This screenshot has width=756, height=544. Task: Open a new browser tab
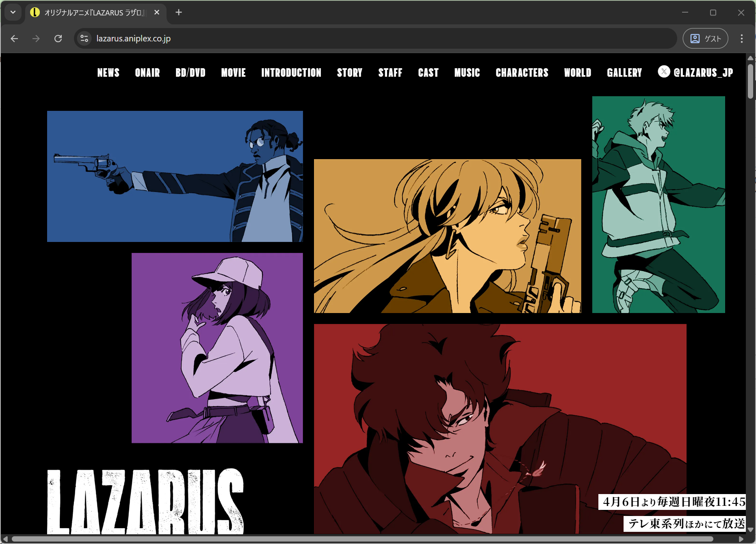(179, 13)
